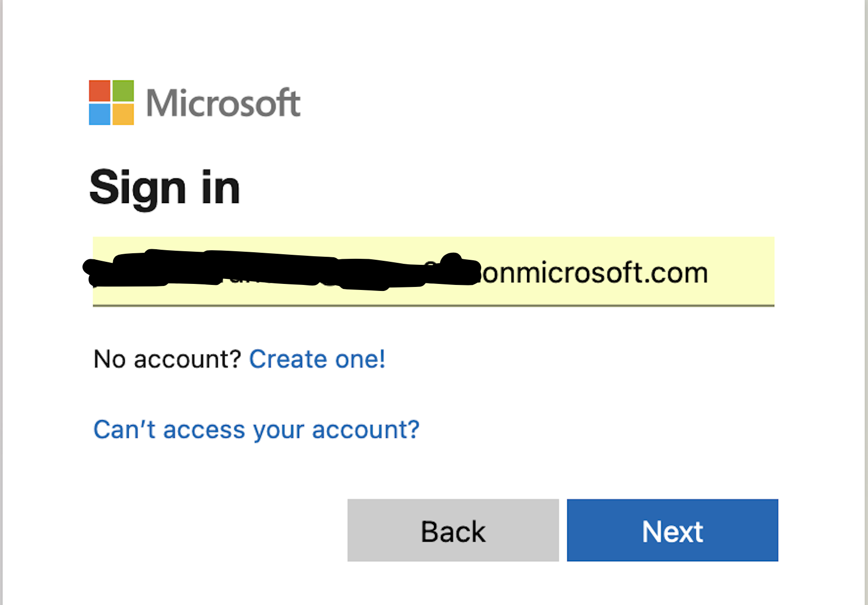868x605 pixels.
Task: Click the blue square of the Microsoft logo
Action: coord(100,114)
